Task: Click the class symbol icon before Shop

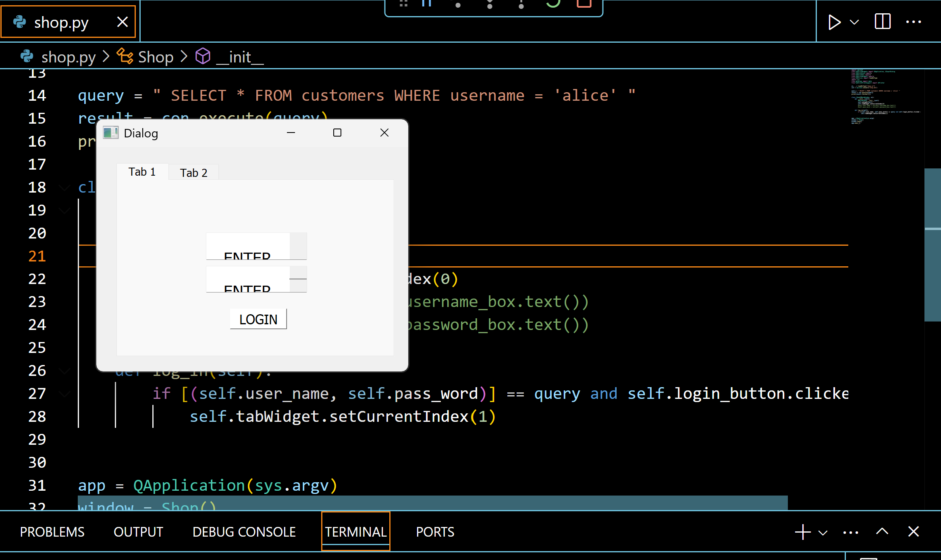Action: coord(125,56)
